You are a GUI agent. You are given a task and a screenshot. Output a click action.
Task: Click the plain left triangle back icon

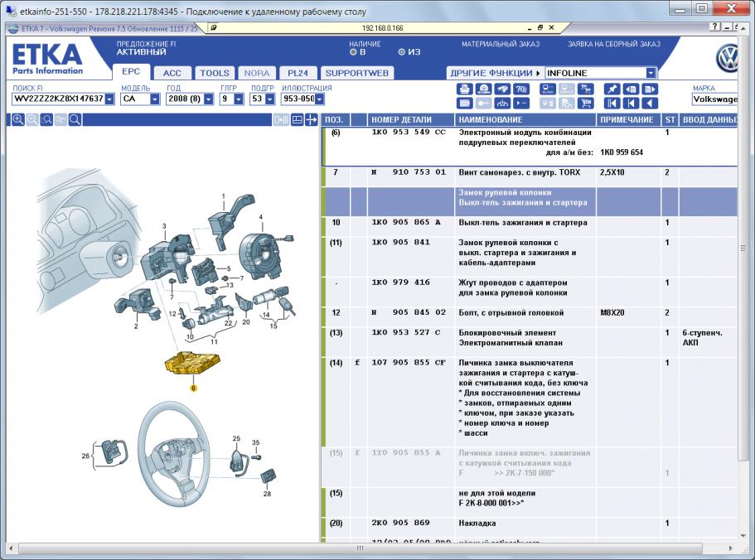(x=650, y=103)
